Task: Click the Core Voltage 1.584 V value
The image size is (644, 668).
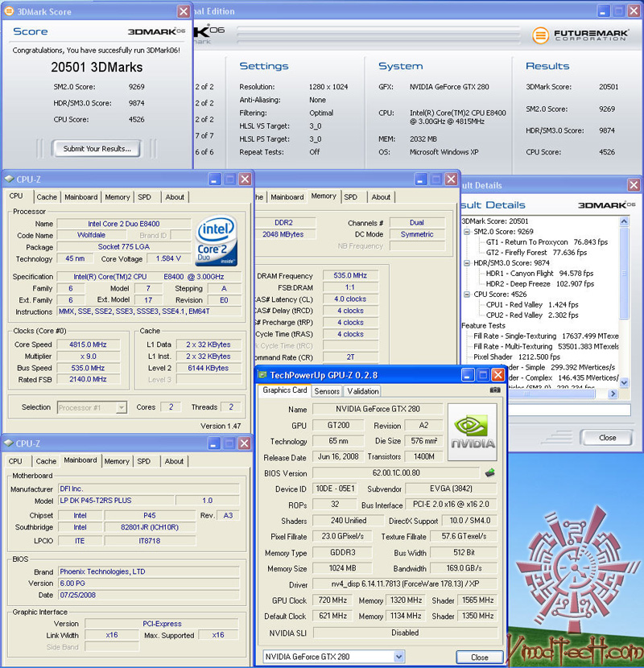Action: click(168, 258)
